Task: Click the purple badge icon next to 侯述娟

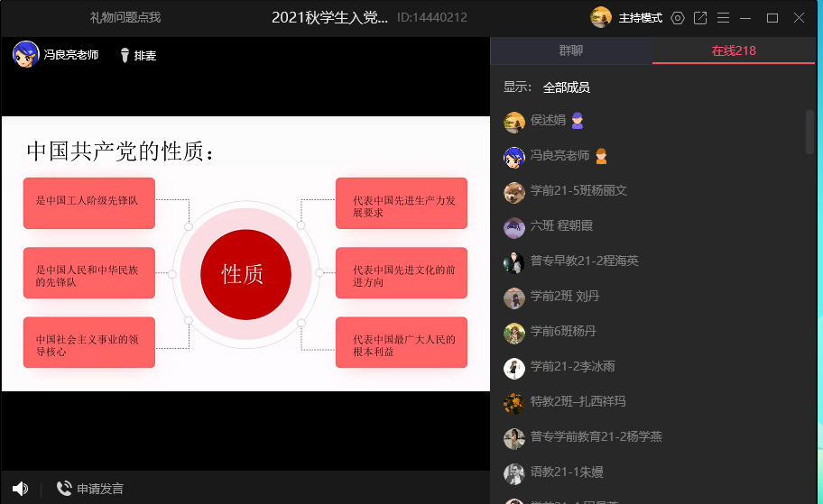Action: (578, 121)
